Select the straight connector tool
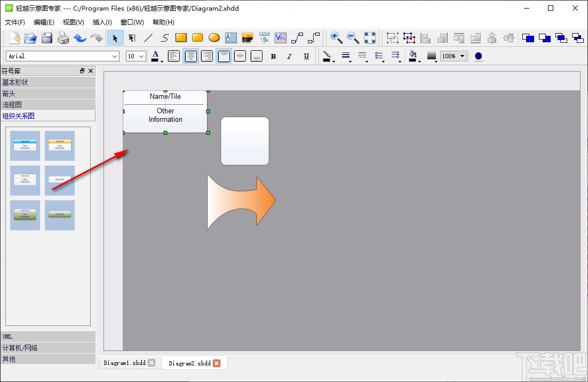Screen dimensions: 588x382 pos(297,38)
